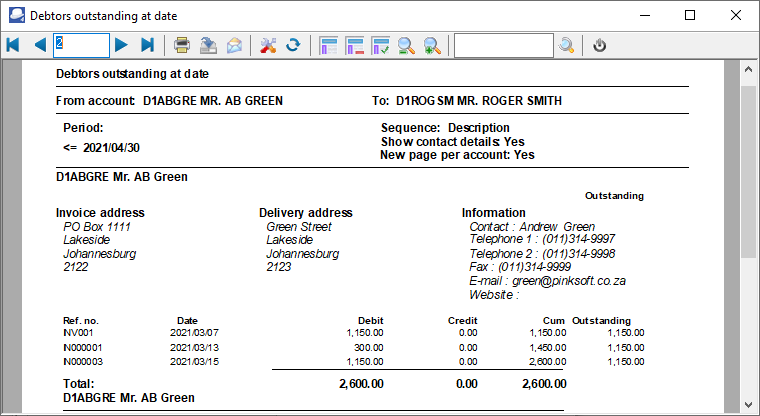
Task: Click the search text field in toolbar
Action: pyautogui.click(x=503, y=45)
